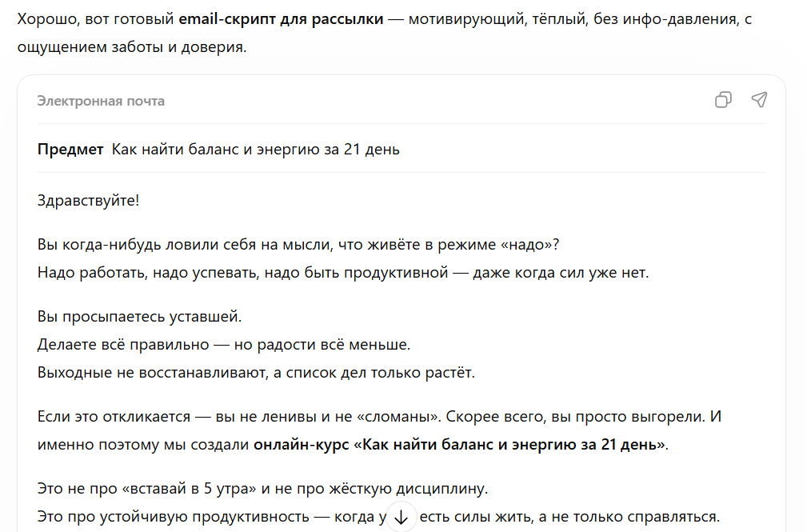
Task: Click the line 'Делаете всё правильно'
Action: [x=223, y=345]
